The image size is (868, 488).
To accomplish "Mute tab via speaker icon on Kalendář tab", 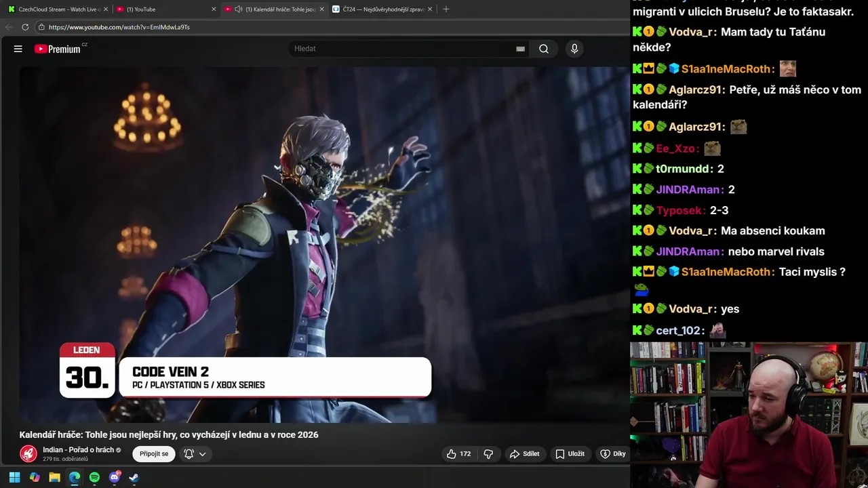I will 239,9.
